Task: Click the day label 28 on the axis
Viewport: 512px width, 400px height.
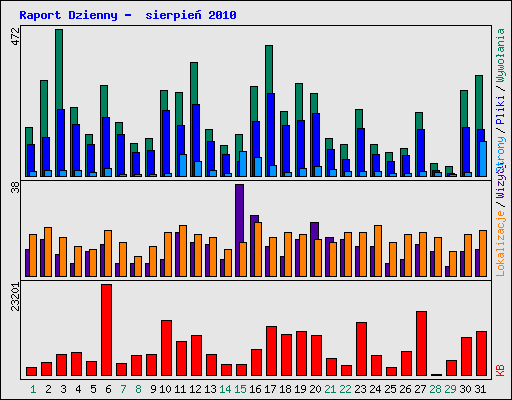Action: [435, 389]
